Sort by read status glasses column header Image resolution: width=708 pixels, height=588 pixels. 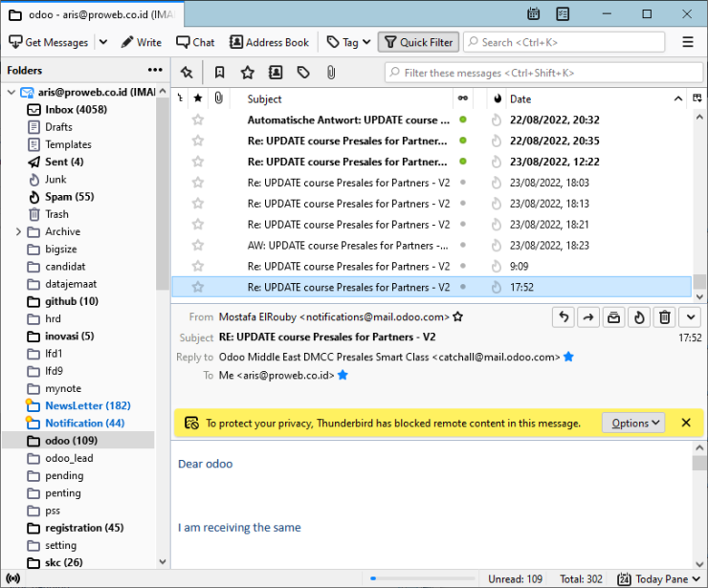[463, 98]
